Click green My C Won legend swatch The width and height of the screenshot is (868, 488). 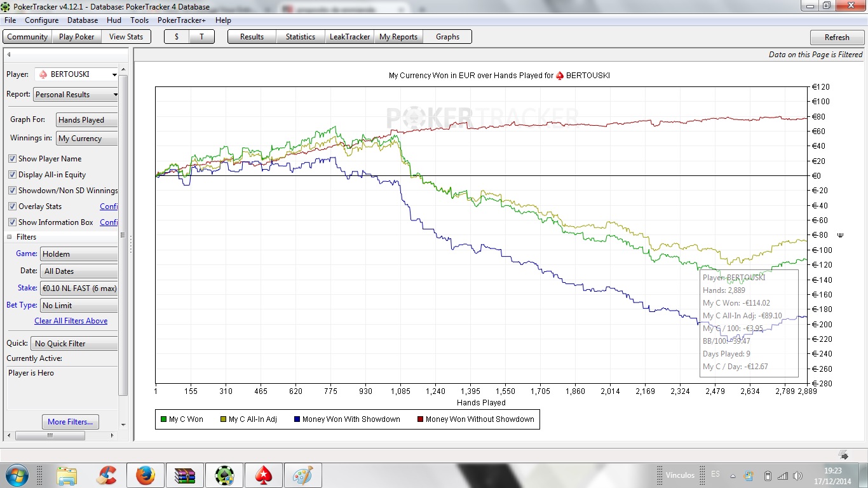tap(163, 419)
